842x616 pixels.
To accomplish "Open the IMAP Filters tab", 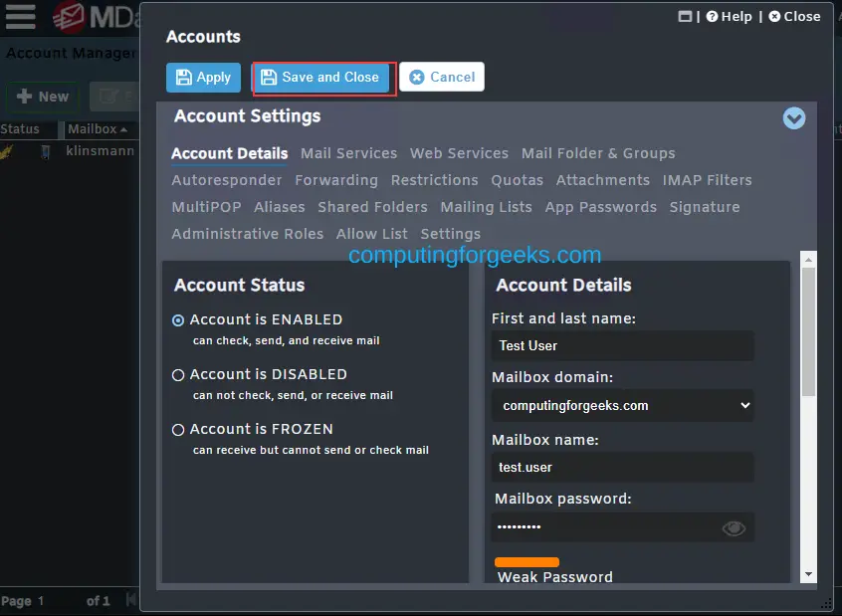I will pos(708,180).
